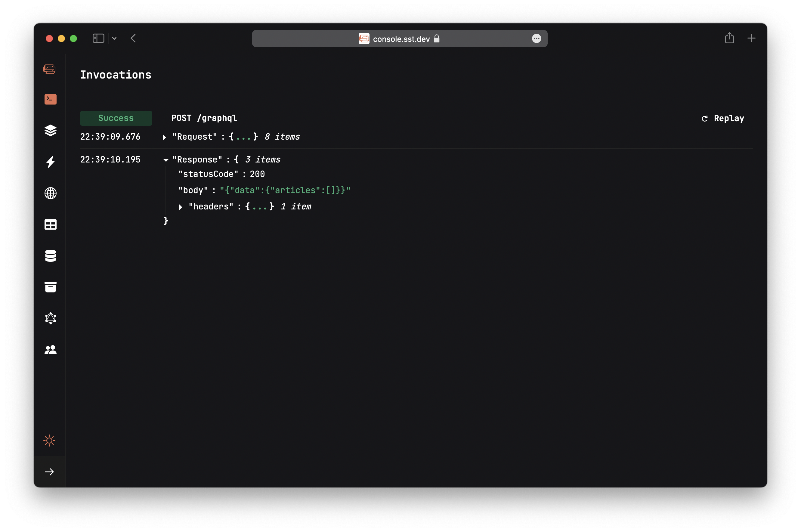
Task: Open the API panel via globe icon
Action: click(50, 193)
